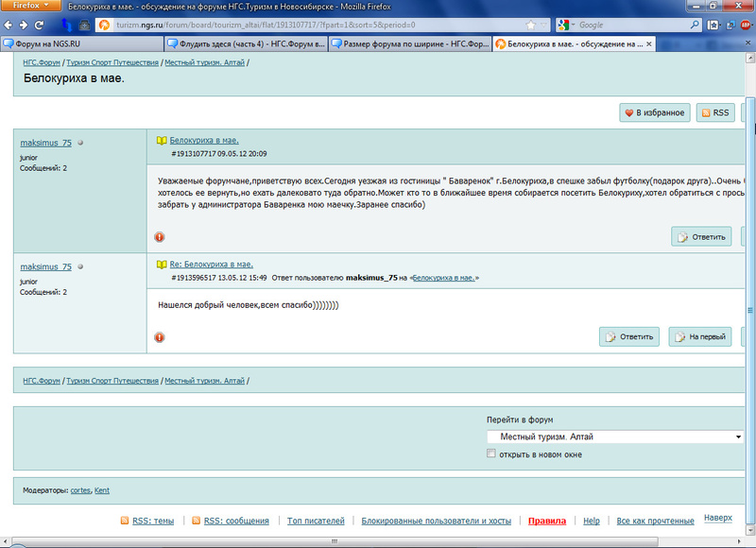Click the briefcase icon beside the address bar
Image resolution: width=756 pixels, height=548 pixels.
pyautogui.click(x=84, y=26)
